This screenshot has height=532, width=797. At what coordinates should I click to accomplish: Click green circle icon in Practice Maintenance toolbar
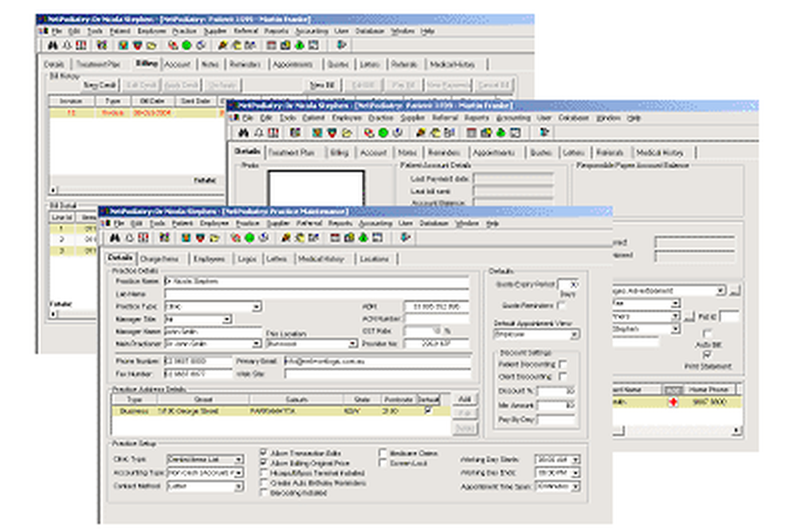(x=249, y=238)
